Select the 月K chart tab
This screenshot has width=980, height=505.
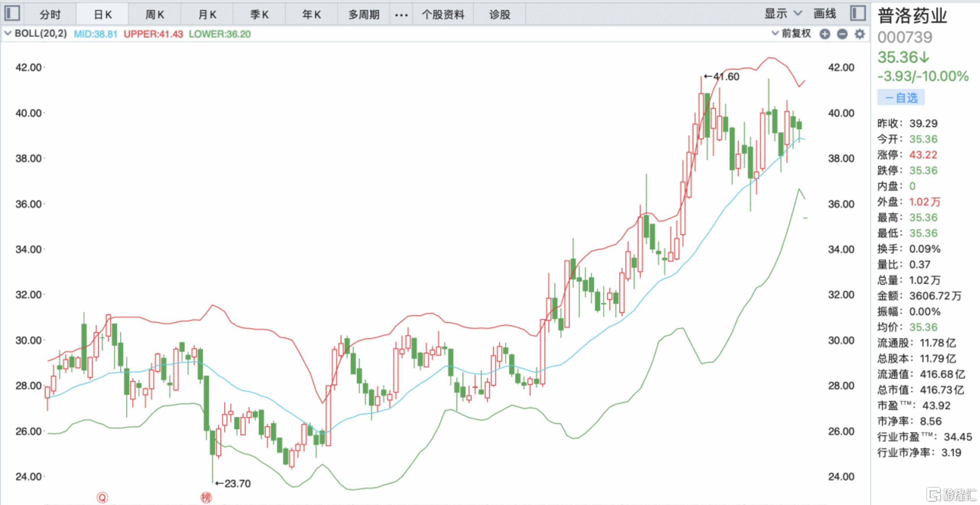[x=207, y=15]
